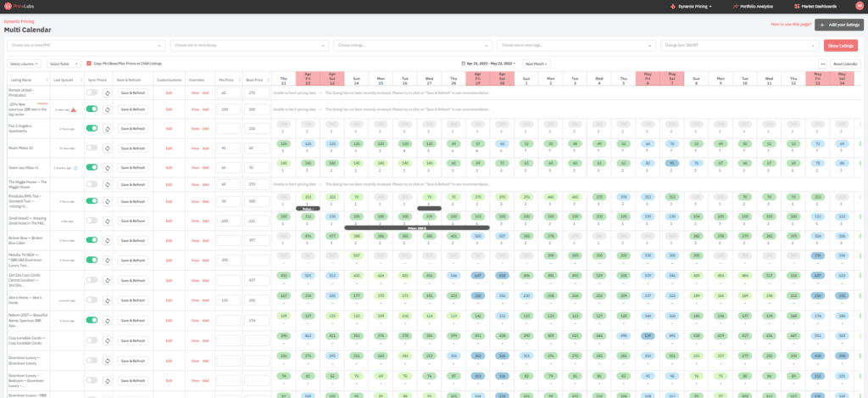The image size is (868, 398).
Task: Click the user avatar icon
Action: pyautogui.click(x=859, y=6)
